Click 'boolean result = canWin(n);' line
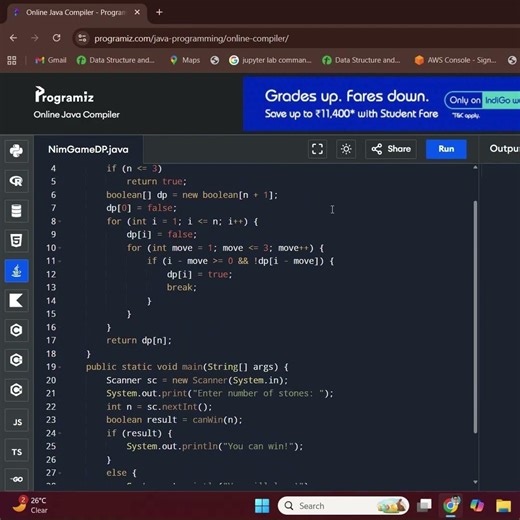Viewport: 520px width, 520px height. click(174, 420)
